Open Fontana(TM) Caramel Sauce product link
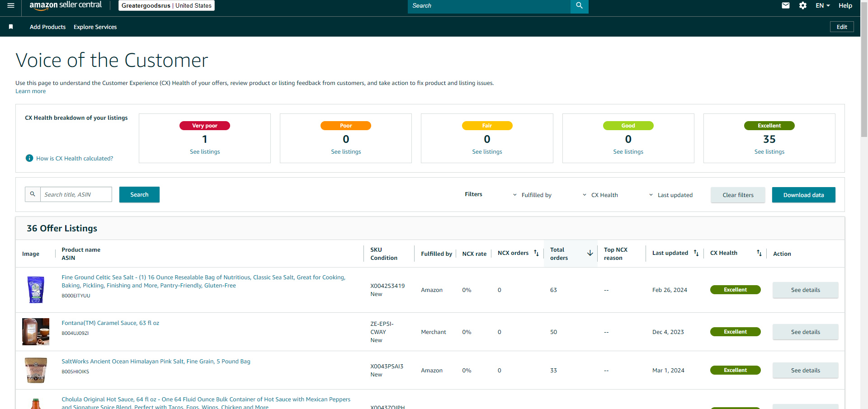Viewport: 868px width, 409px height. click(110, 323)
